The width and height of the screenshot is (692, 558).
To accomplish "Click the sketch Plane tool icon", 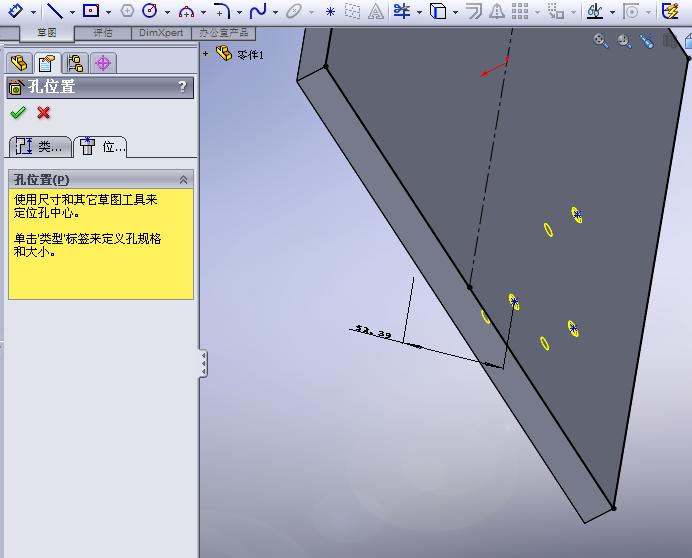I will pos(352,11).
